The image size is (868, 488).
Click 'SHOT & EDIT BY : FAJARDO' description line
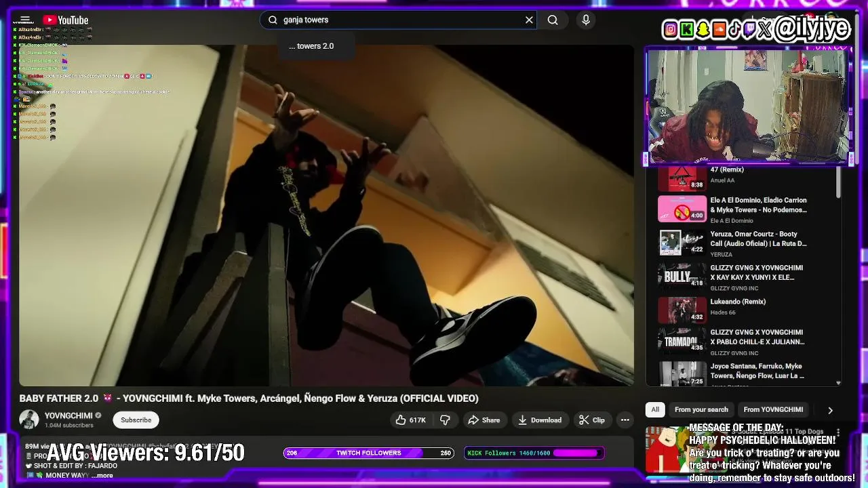point(75,466)
